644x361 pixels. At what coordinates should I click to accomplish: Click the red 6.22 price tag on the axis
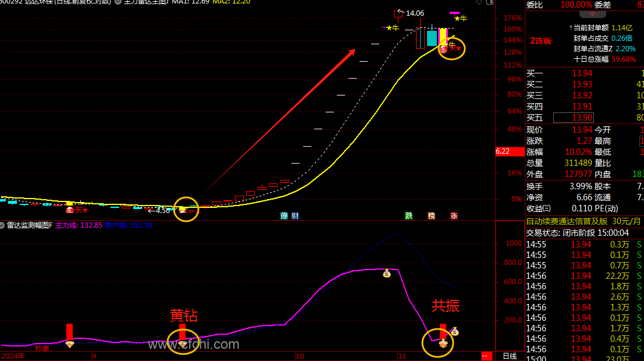click(x=510, y=151)
